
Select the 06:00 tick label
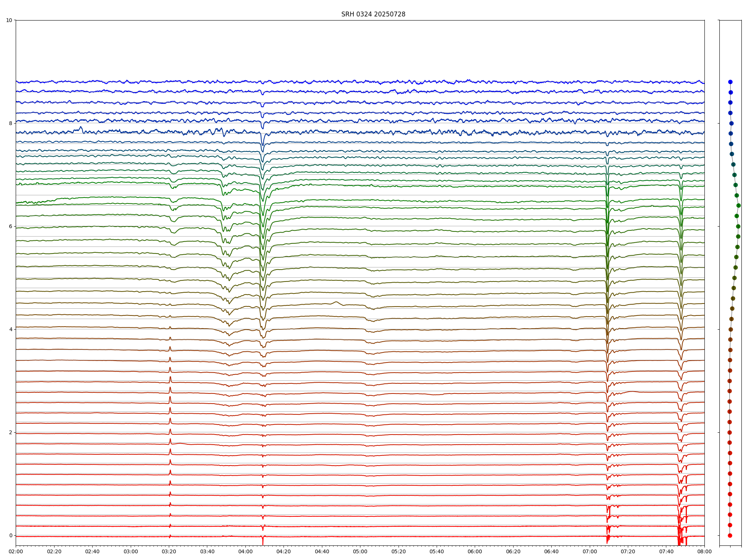[x=475, y=551]
